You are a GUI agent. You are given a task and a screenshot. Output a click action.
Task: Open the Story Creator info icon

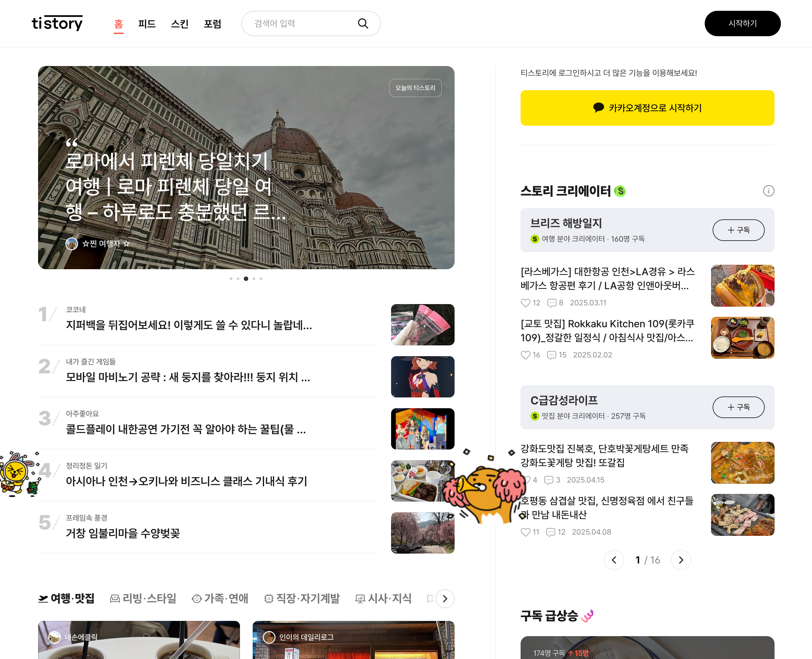click(768, 190)
